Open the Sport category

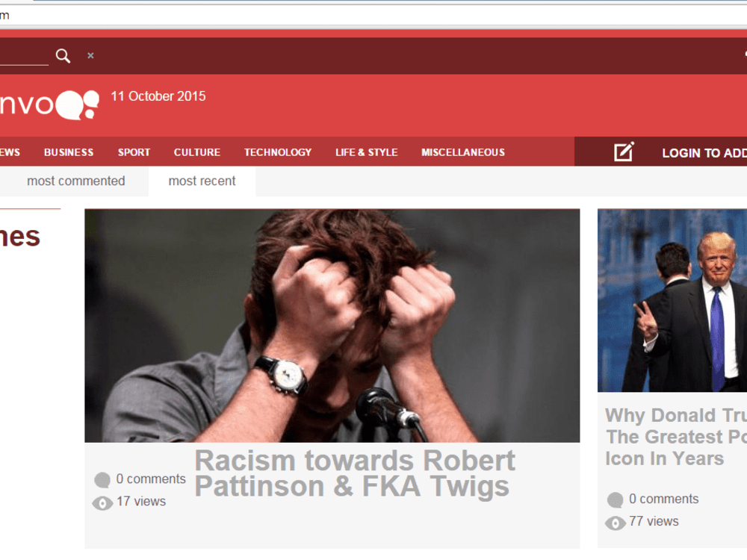click(x=134, y=152)
